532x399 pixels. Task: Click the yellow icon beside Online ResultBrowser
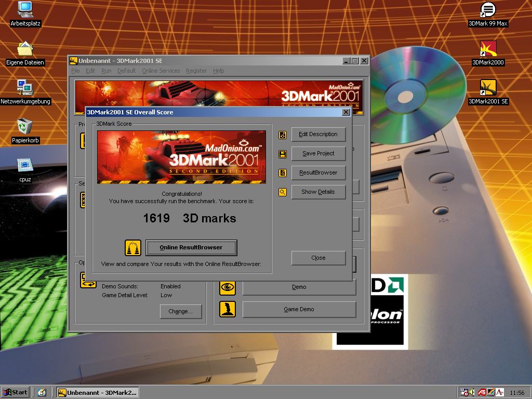point(133,248)
